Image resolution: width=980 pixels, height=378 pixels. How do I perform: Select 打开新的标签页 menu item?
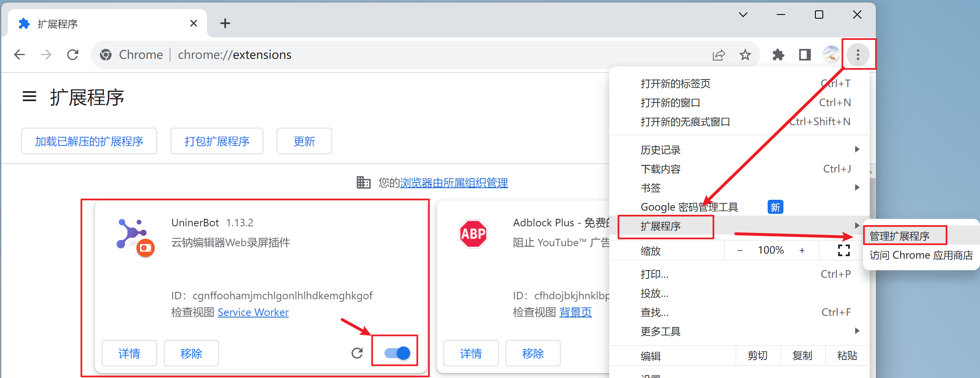(x=739, y=84)
